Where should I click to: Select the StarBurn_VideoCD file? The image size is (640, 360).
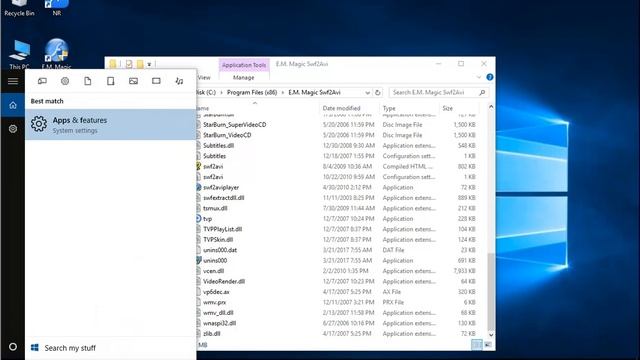pyautogui.click(x=227, y=135)
